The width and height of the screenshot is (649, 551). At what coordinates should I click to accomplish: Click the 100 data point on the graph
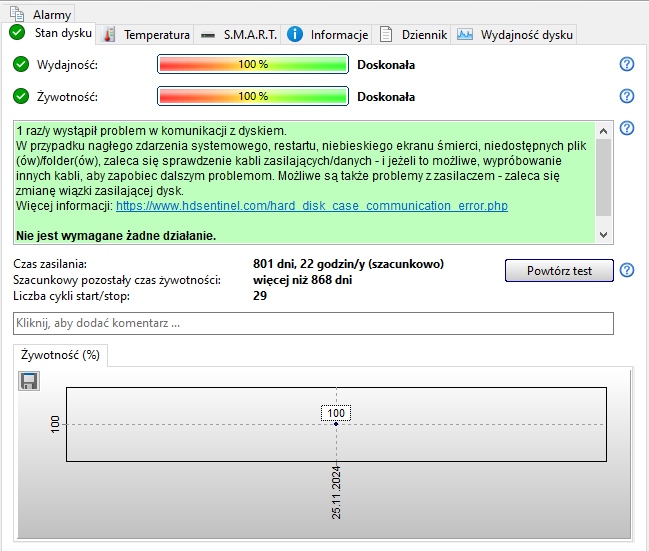tap(336, 424)
